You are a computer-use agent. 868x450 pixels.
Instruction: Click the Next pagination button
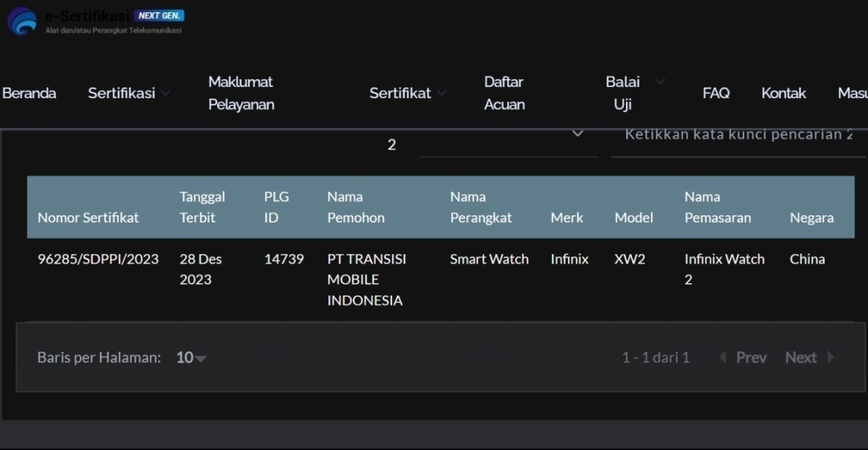pos(800,358)
